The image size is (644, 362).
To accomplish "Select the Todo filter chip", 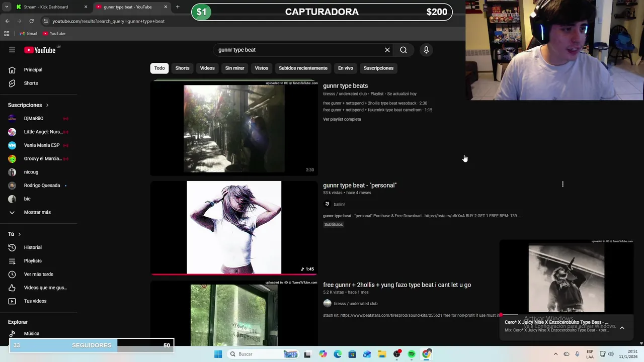I will tap(159, 68).
